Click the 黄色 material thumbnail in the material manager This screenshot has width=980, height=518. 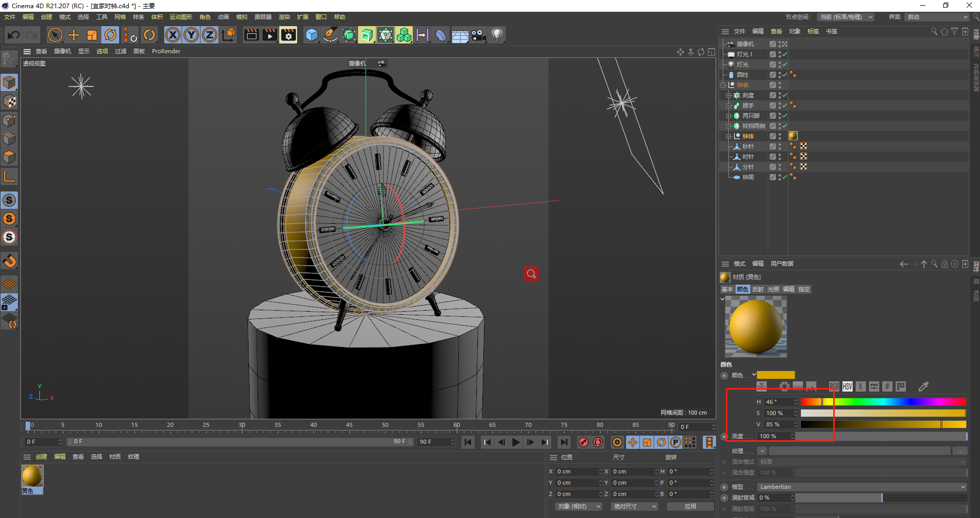pos(32,476)
